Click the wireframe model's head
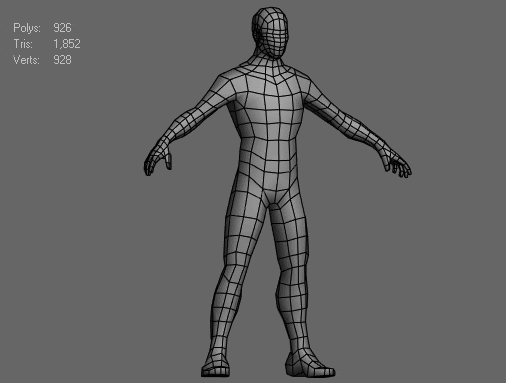The image size is (506, 383). [270, 31]
